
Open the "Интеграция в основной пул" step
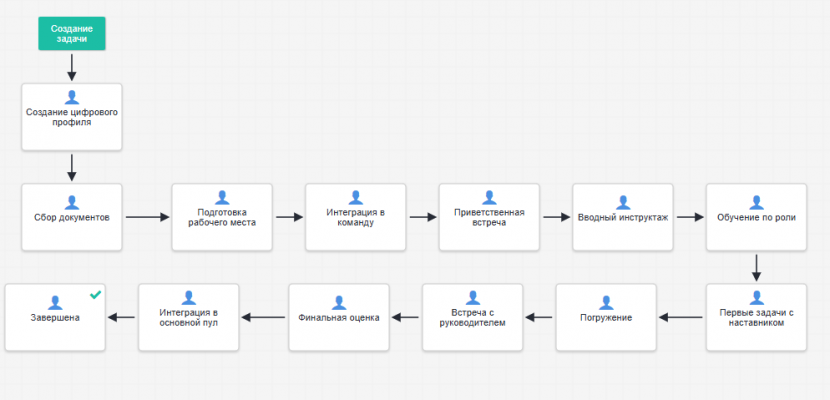188,317
